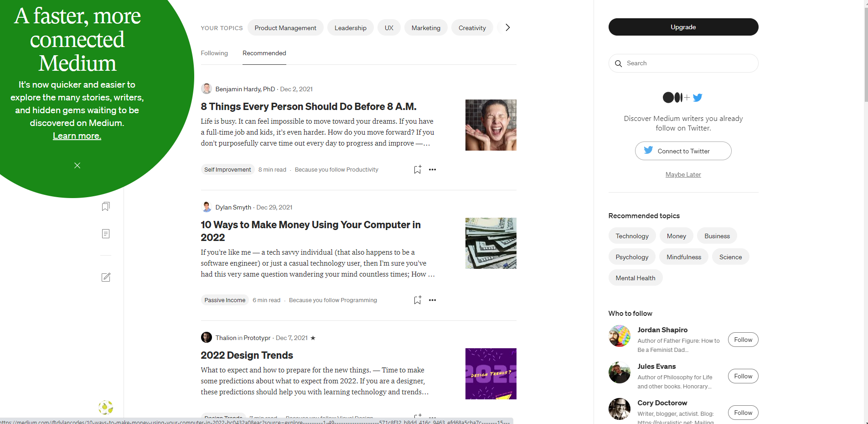
Task: Click Jules Evans' profile picture
Action: pyautogui.click(x=620, y=372)
